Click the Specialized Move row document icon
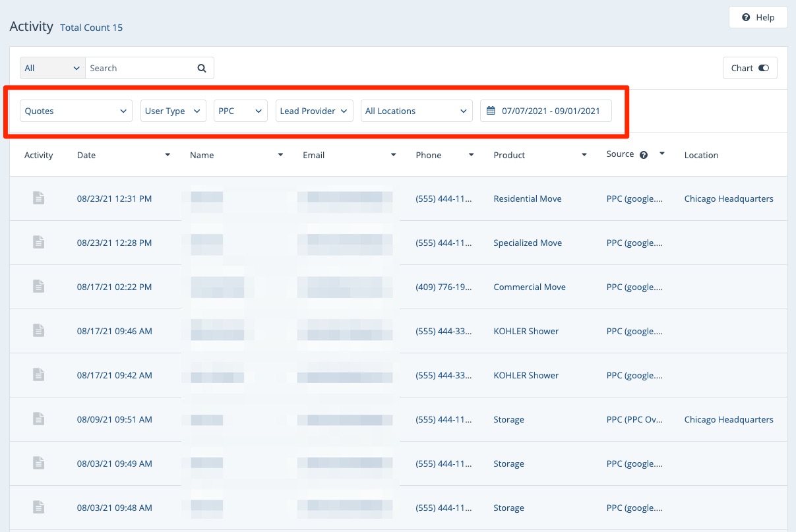The height and width of the screenshot is (532, 796). [39, 242]
